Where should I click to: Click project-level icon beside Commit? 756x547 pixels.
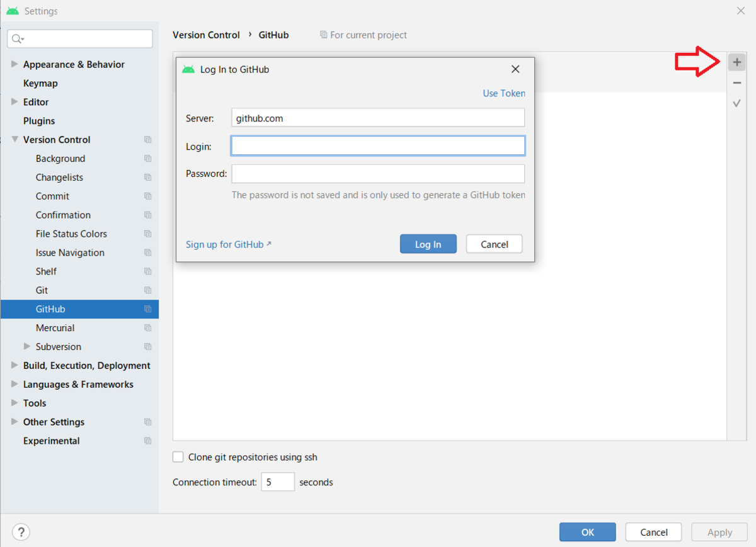pos(148,196)
